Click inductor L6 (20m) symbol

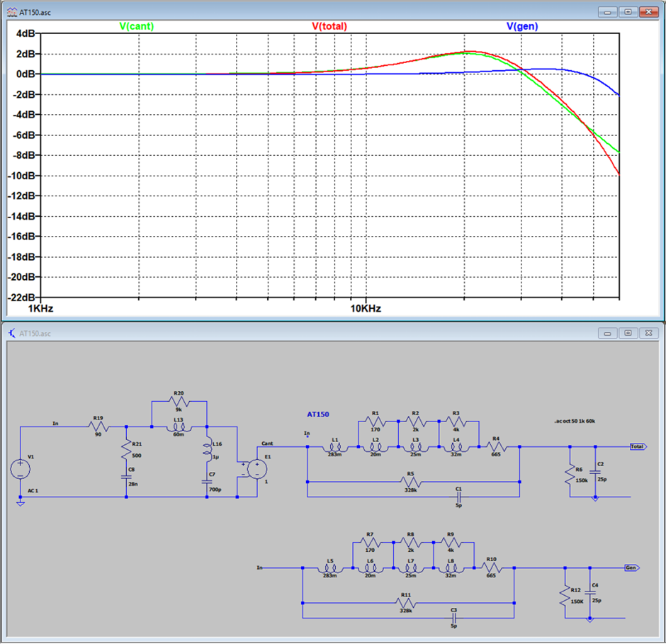(x=371, y=568)
